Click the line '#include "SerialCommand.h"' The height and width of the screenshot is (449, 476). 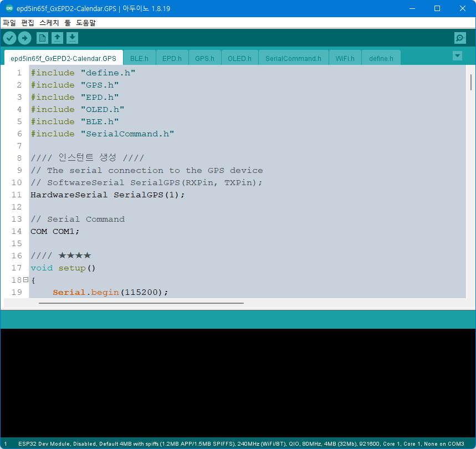point(103,134)
